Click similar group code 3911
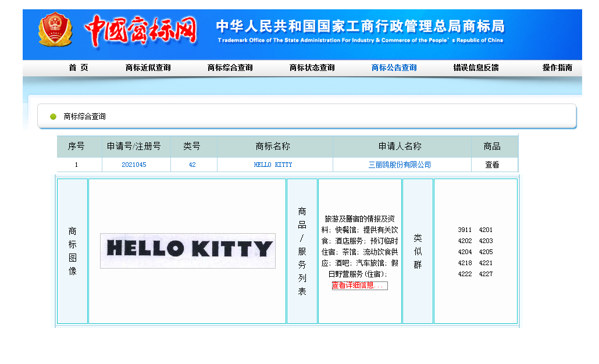 (x=465, y=230)
